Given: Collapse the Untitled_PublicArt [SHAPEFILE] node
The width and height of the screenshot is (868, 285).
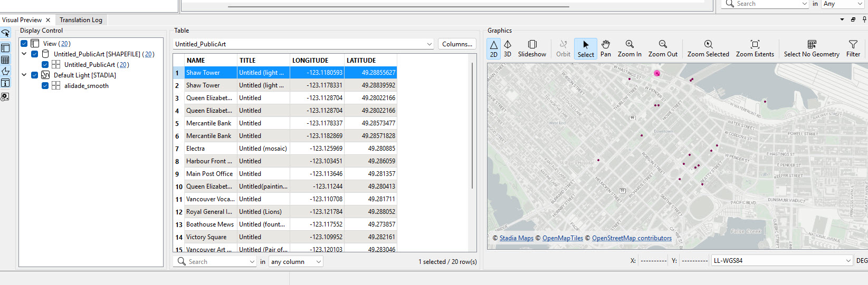Looking at the screenshot, I should [x=24, y=54].
